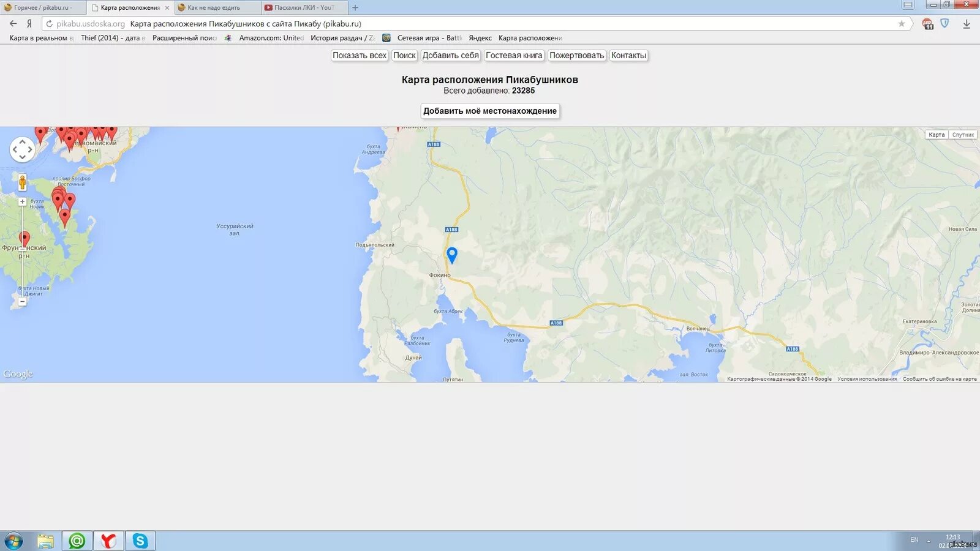
Task: Click the Показать всех button
Action: point(360,55)
